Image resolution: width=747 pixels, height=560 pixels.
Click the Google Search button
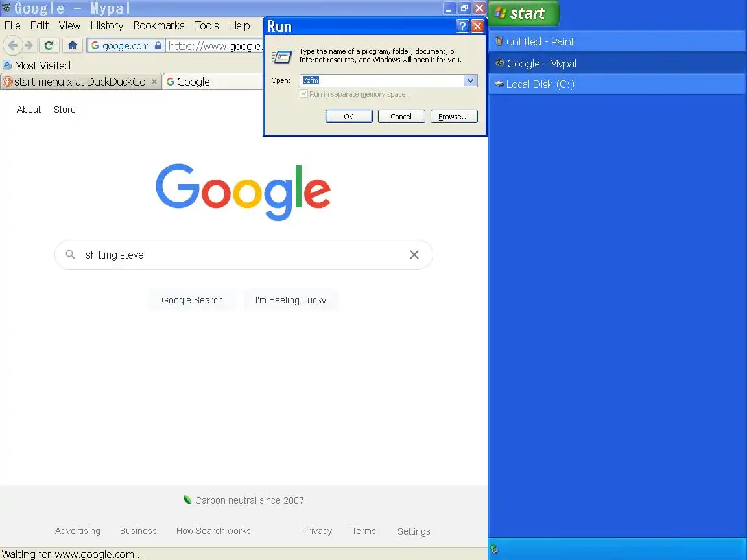coord(192,300)
